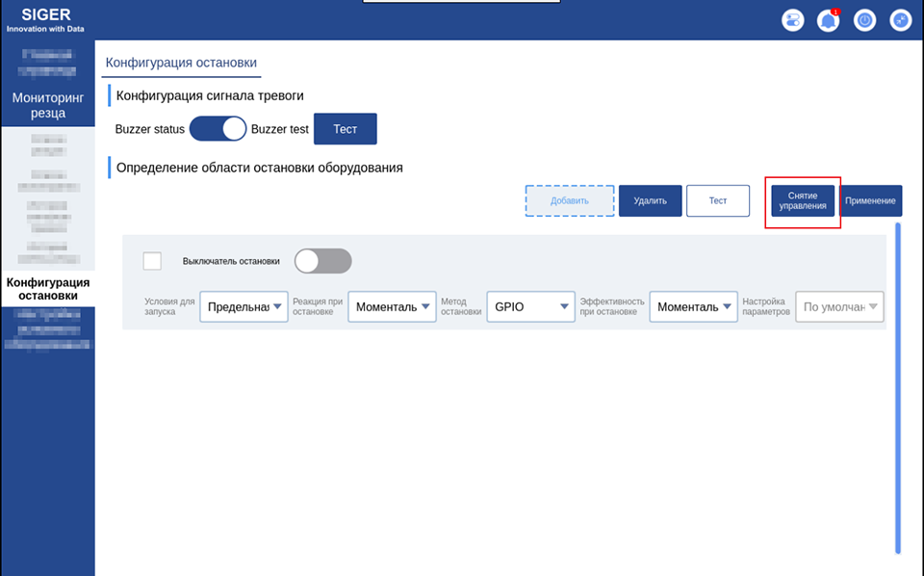The height and width of the screenshot is (576, 924).
Task: Expand the Эффективность при остановке dropdown
Action: click(x=694, y=306)
